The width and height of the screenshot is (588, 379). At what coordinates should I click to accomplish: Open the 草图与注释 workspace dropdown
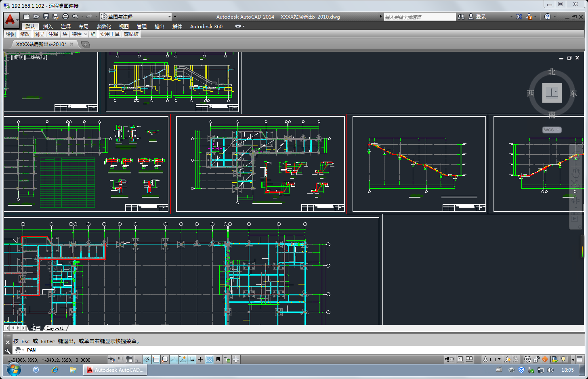(x=136, y=17)
